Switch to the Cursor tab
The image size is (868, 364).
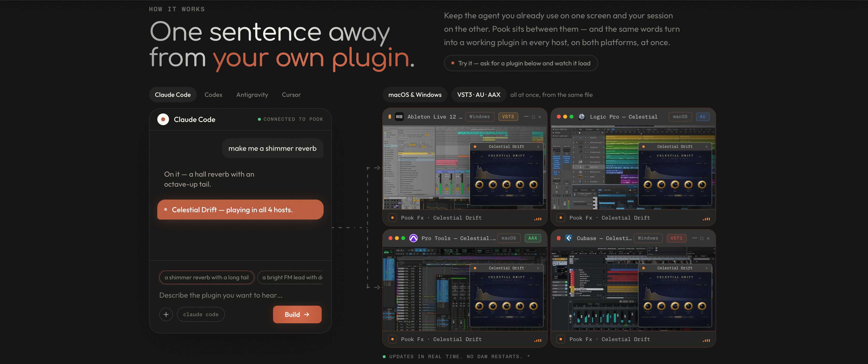click(291, 95)
